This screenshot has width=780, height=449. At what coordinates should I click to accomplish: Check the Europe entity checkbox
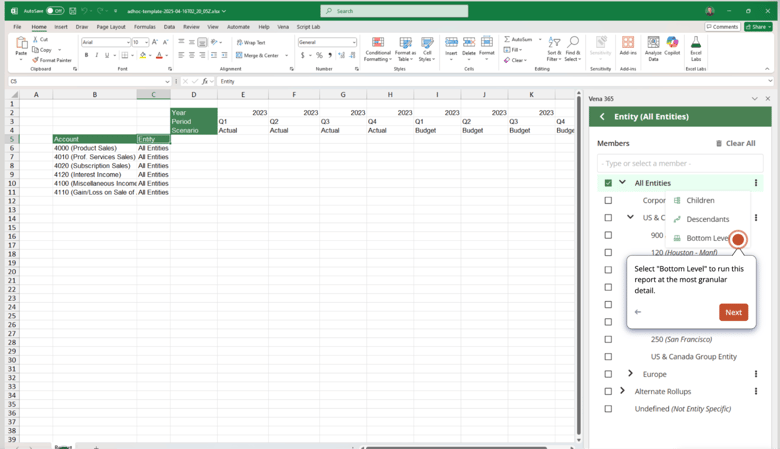pos(608,374)
